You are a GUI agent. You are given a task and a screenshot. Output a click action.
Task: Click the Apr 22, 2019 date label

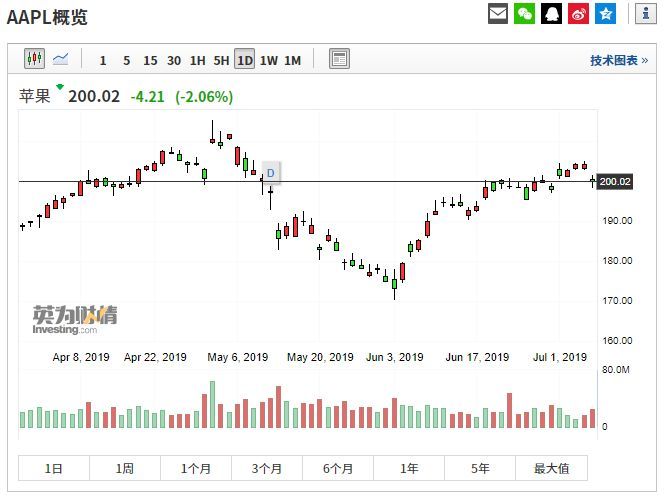click(155, 357)
